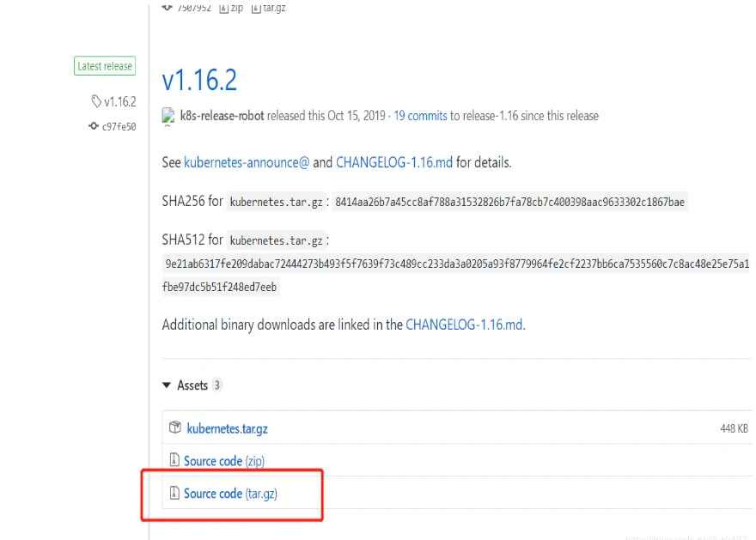Open CHANGELOG-1.16.md in the 'for details' sentence
The image size is (756, 540).
[394, 162]
